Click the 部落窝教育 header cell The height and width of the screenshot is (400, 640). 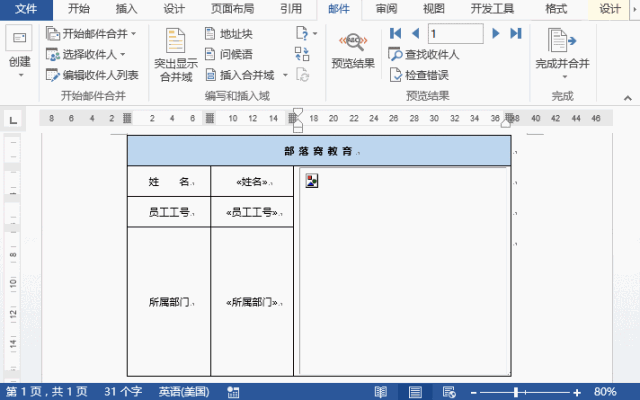(319, 151)
